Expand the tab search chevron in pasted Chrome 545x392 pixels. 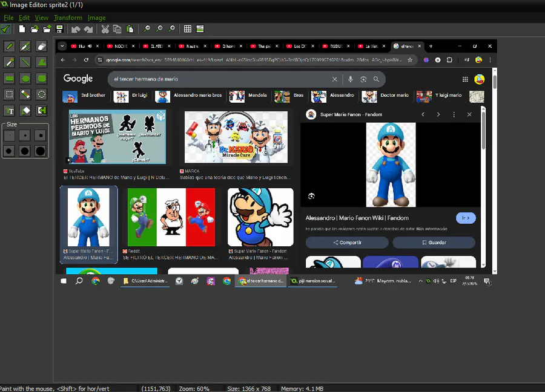62,46
